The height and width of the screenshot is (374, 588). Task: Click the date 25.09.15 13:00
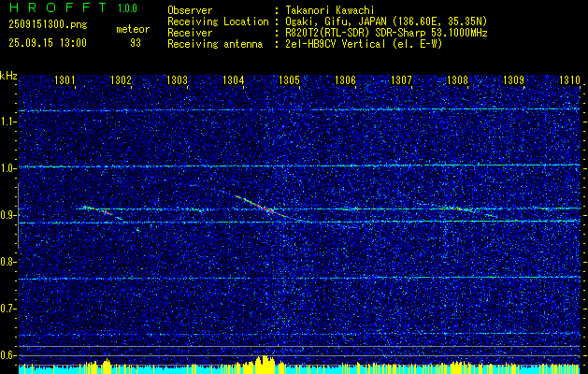(x=48, y=43)
